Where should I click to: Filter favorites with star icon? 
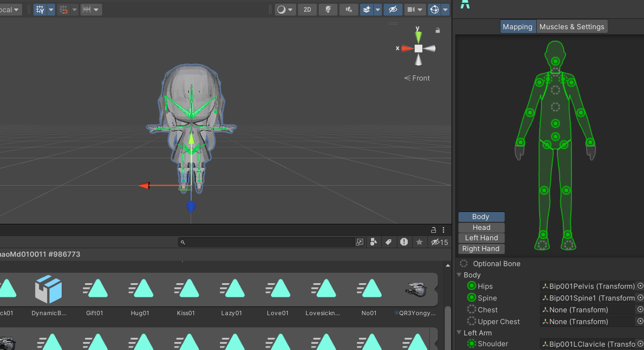click(419, 242)
